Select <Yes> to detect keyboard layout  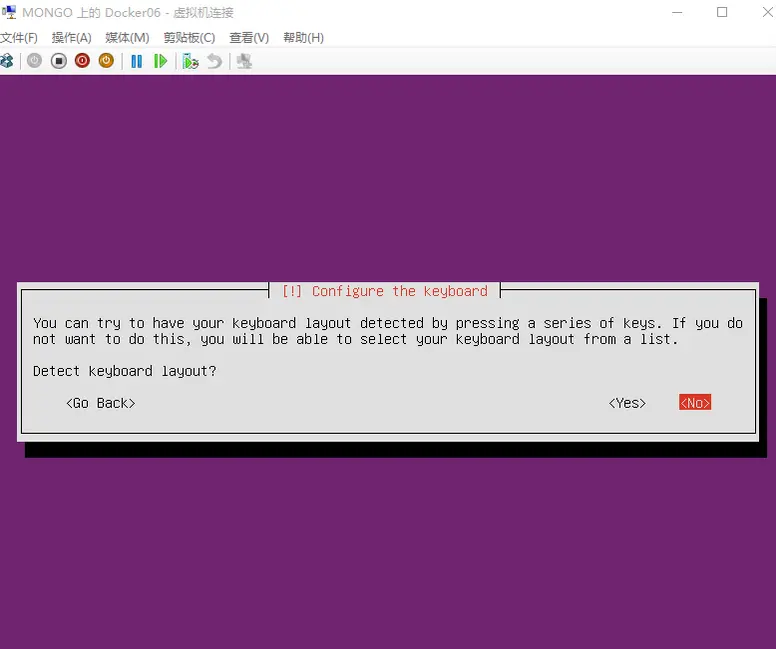coord(627,403)
